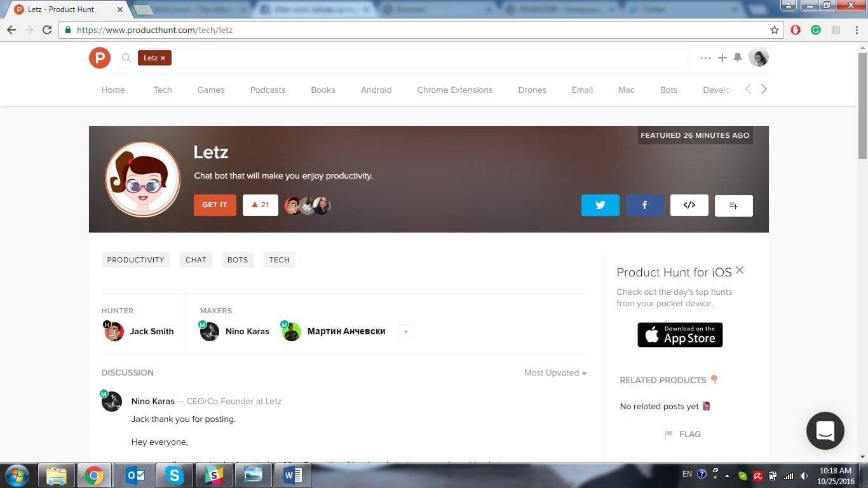Expand additional makers with the plus button
The width and height of the screenshot is (868, 488).
click(406, 331)
